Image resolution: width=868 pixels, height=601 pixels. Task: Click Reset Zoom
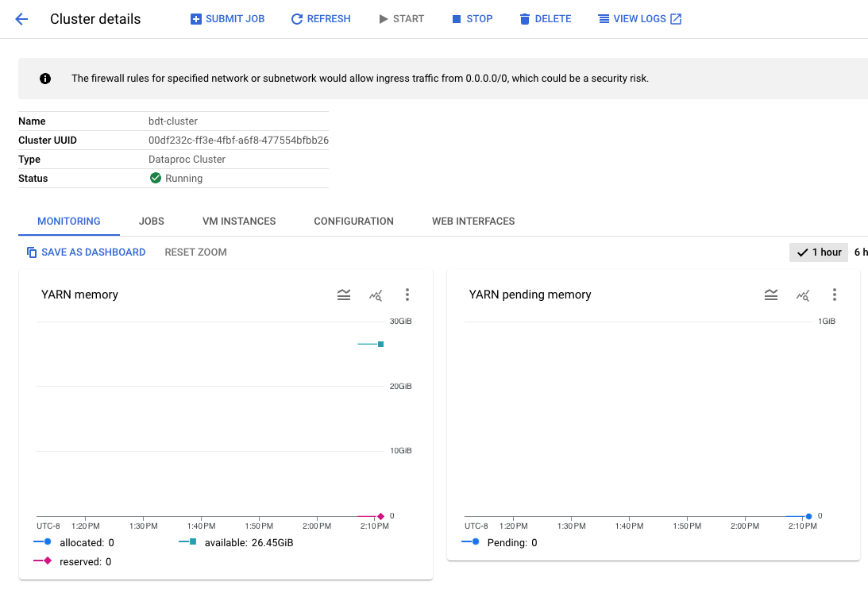195,252
